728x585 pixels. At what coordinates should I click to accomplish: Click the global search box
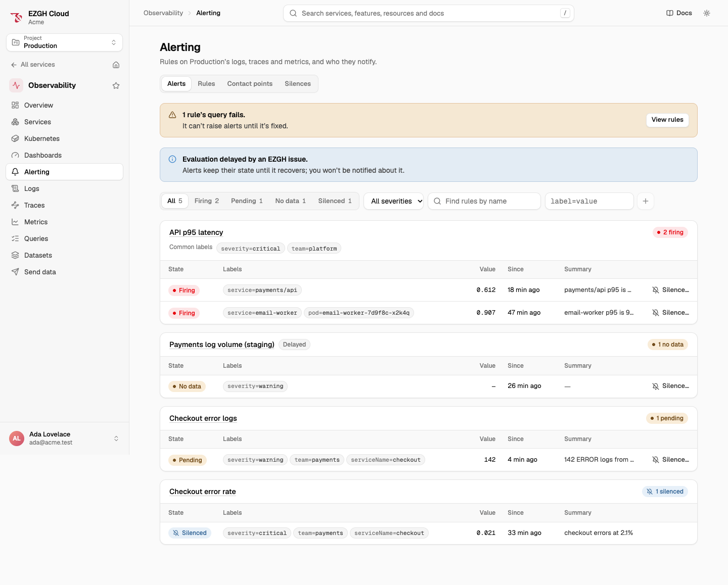point(429,13)
